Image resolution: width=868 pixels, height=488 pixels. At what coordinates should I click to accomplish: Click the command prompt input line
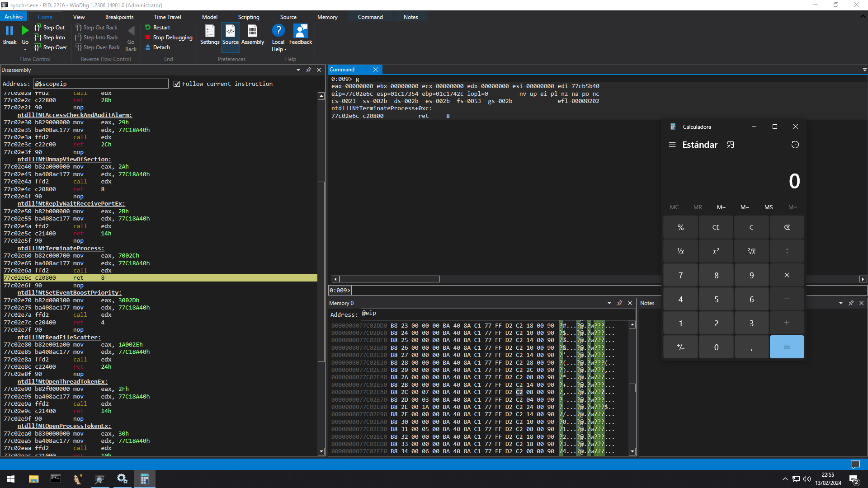[x=506, y=291]
